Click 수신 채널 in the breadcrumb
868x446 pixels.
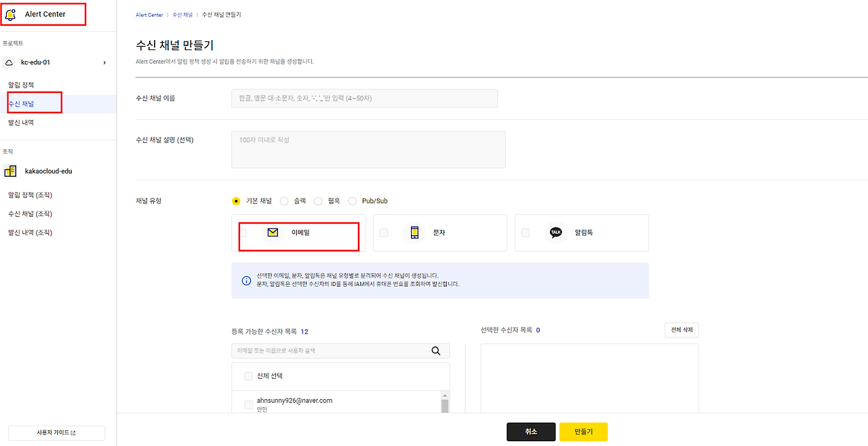[182, 15]
